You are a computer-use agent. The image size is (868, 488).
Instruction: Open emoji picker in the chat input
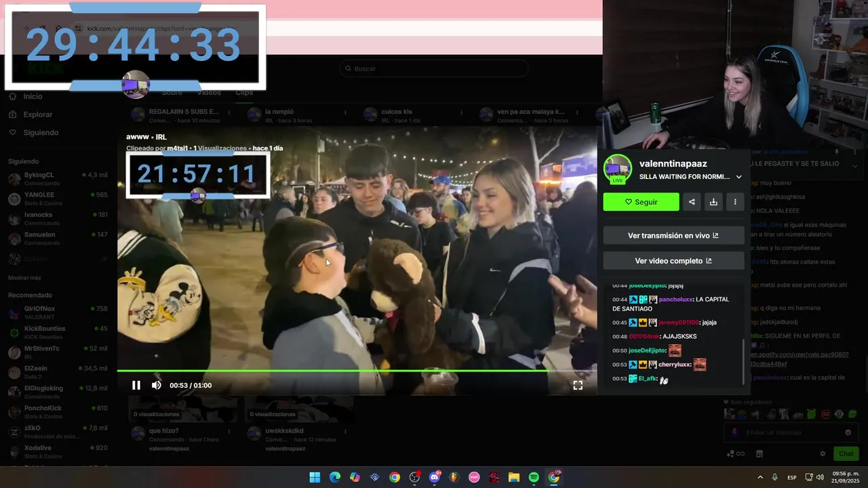[x=848, y=432]
